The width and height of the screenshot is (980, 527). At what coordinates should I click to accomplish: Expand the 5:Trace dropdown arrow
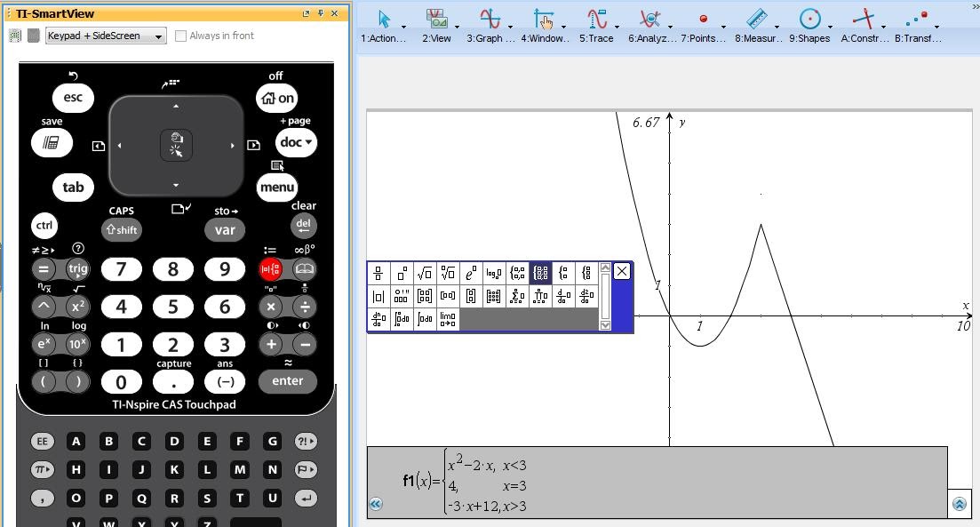tap(617, 27)
